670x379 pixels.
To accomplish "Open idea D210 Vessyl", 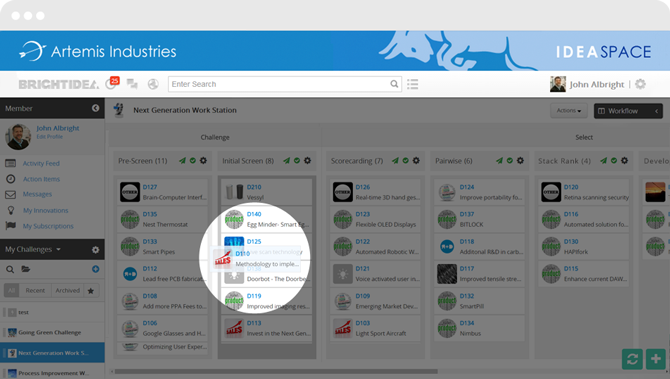I will pyautogui.click(x=267, y=192).
